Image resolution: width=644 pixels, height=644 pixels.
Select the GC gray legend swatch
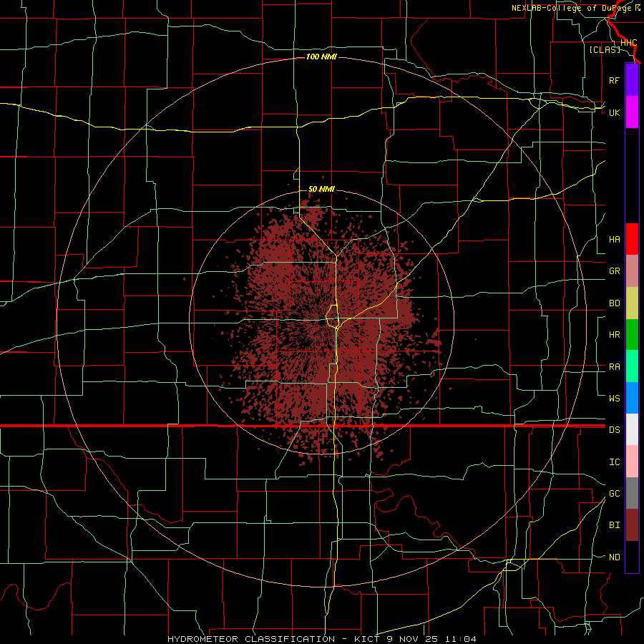[x=632, y=493]
